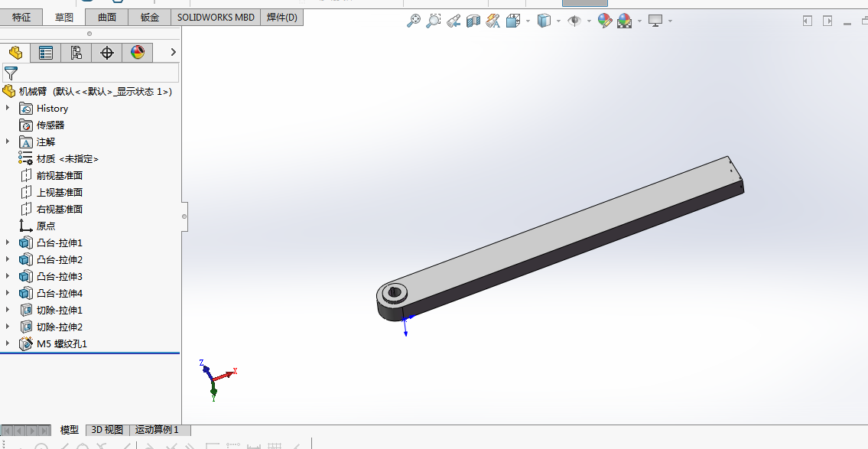This screenshot has height=449, width=868.
Task: Click the Zoom to Fit magnifier icon
Action: (x=414, y=21)
